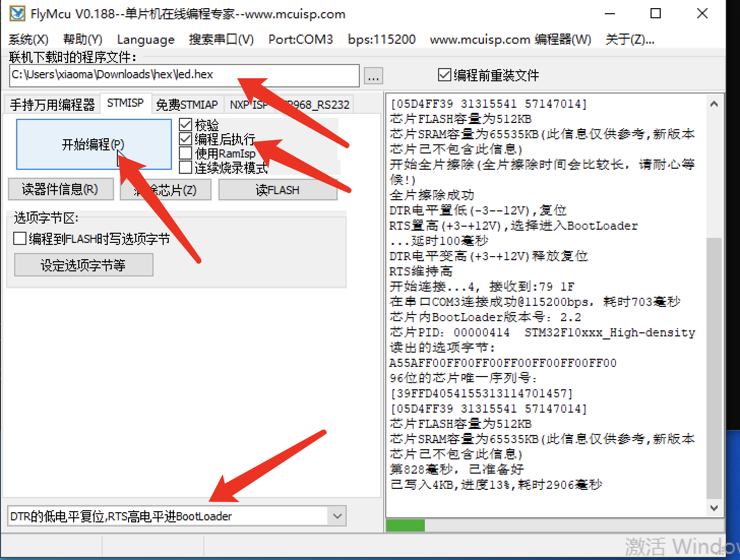Click the 开始编程(P) start programming button

coord(94,144)
